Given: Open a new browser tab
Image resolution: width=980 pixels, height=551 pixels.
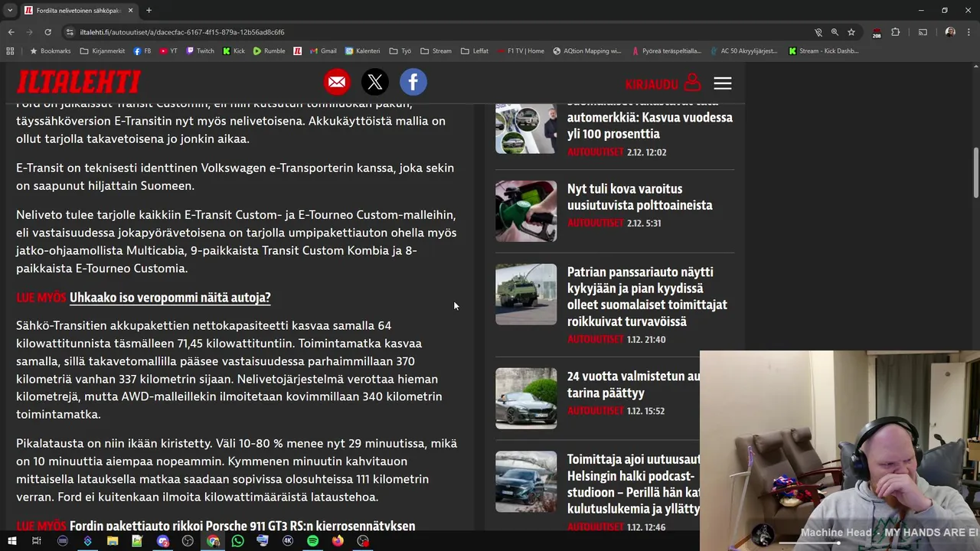Looking at the screenshot, I should click(x=149, y=11).
